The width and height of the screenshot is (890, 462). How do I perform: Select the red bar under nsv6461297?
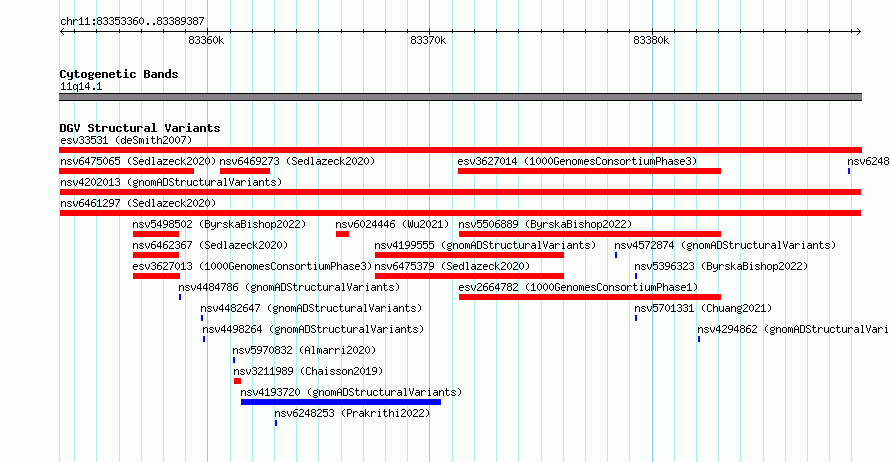[x=460, y=213]
